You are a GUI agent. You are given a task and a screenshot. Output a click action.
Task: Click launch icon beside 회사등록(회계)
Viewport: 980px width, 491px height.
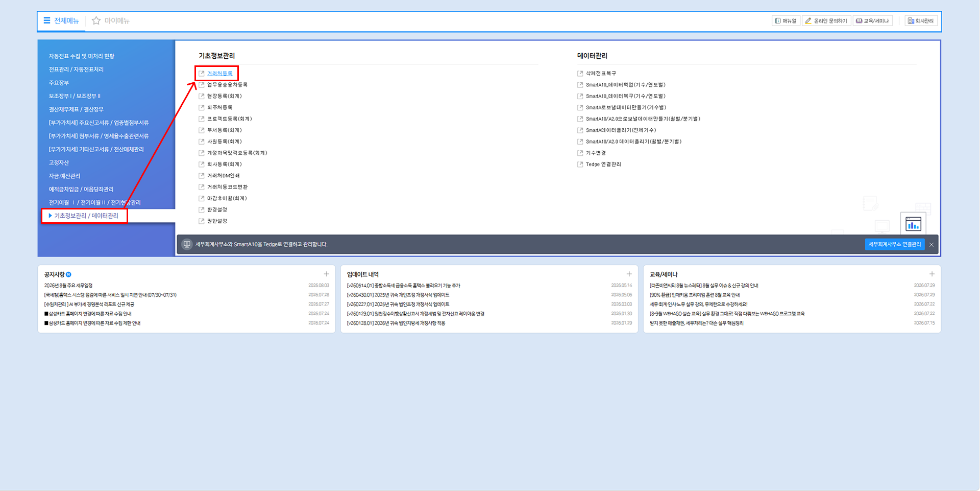click(x=202, y=164)
